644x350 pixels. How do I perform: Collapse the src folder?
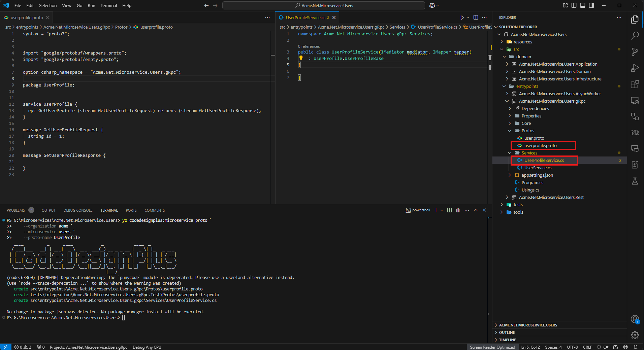pyautogui.click(x=502, y=49)
